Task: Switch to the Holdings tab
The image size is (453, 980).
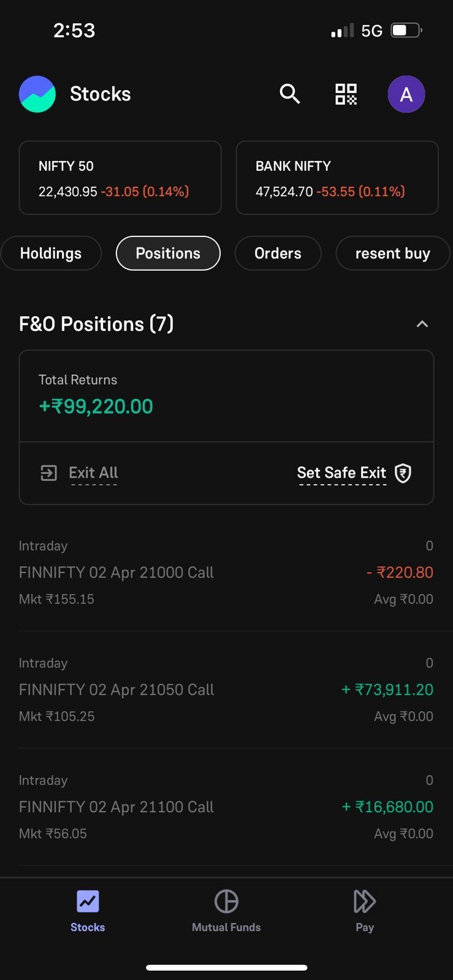Action: click(x=51, y=254)
